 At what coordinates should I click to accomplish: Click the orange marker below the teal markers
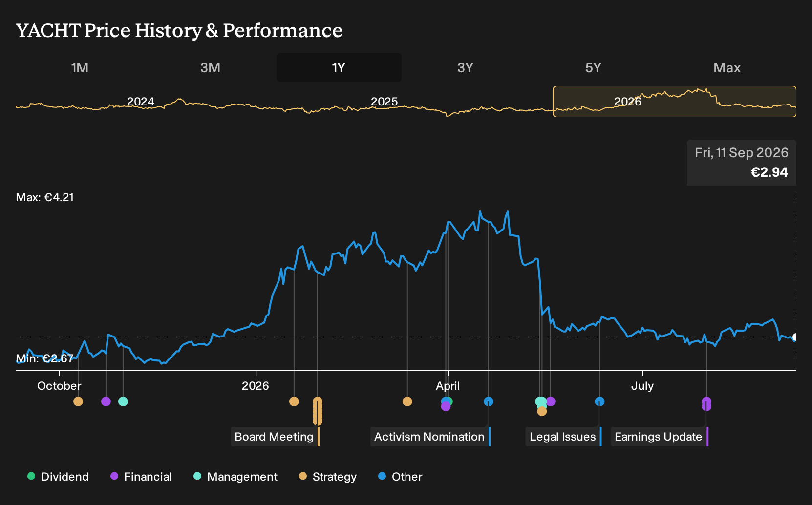pos(542,411)
